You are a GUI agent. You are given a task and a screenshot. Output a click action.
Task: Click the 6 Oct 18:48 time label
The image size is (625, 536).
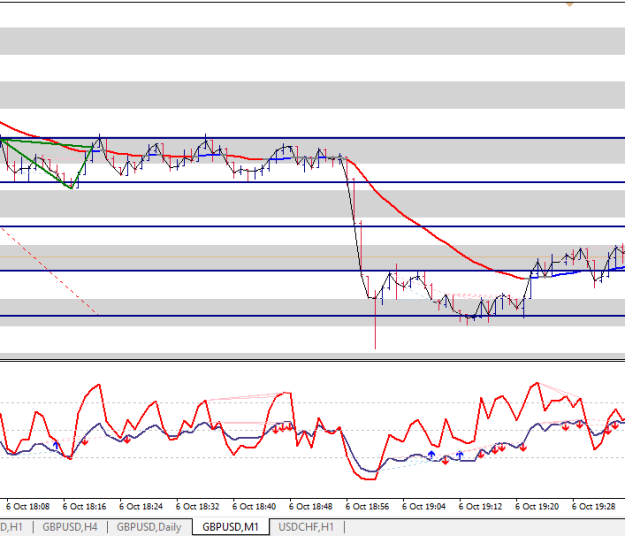pos(311,507)
